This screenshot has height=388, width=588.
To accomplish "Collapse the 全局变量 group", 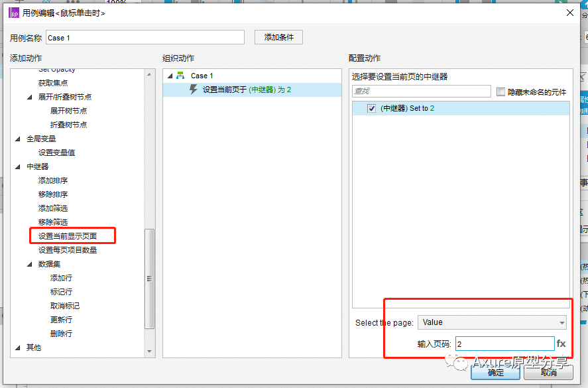I will (x=18, y=139).
